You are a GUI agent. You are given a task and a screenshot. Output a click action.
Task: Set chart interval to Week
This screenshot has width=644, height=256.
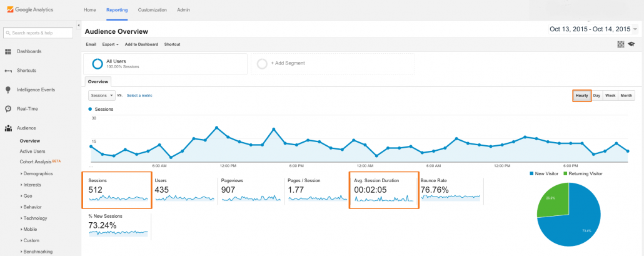[610, 96]
